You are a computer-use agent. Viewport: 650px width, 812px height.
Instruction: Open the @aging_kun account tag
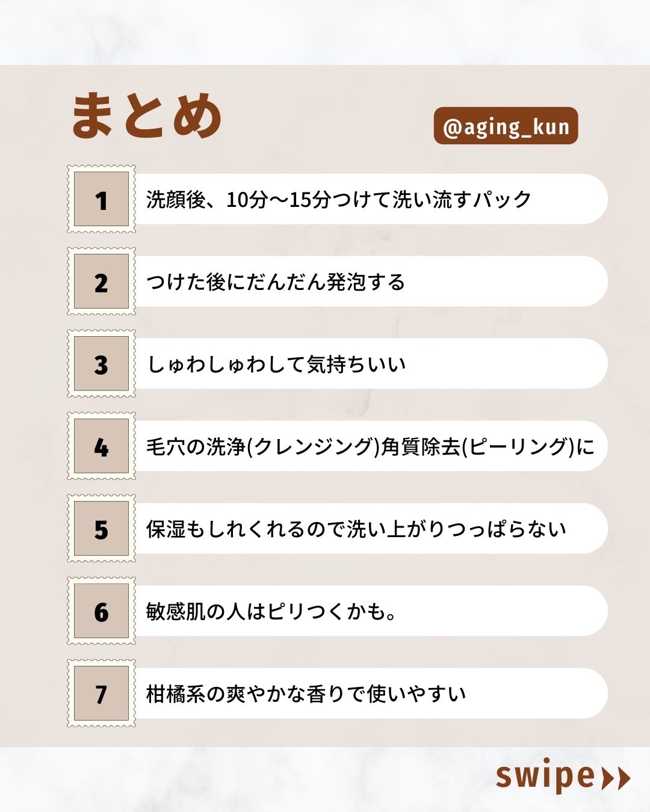(506, 126)
